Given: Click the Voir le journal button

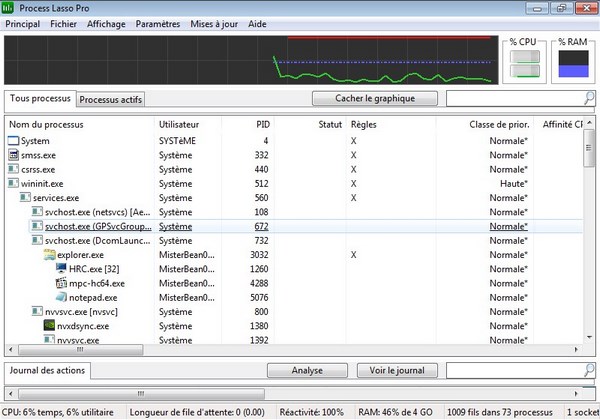Looking at the screenshot, I should click(397, 370).
